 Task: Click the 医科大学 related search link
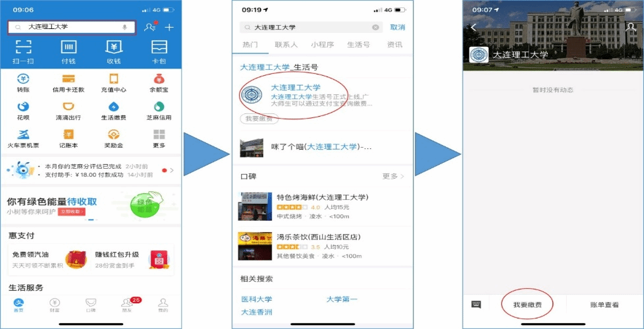256,299
